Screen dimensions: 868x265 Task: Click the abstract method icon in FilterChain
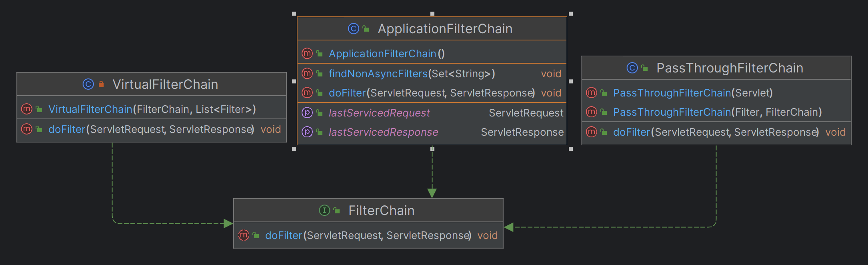pyautogui.click(x=244, y=235)
